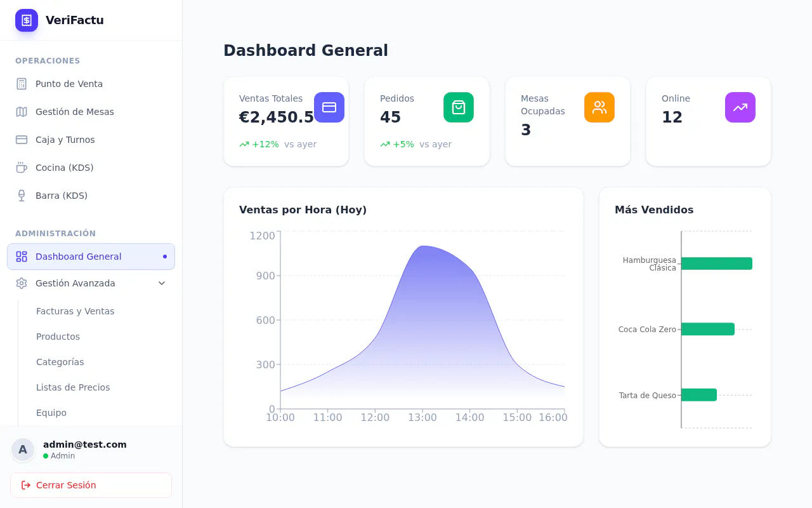Open Gestión de Mesas menu item
Viewport: 812px width, 508px height.
pyautogui.click(x=91, y=112)
